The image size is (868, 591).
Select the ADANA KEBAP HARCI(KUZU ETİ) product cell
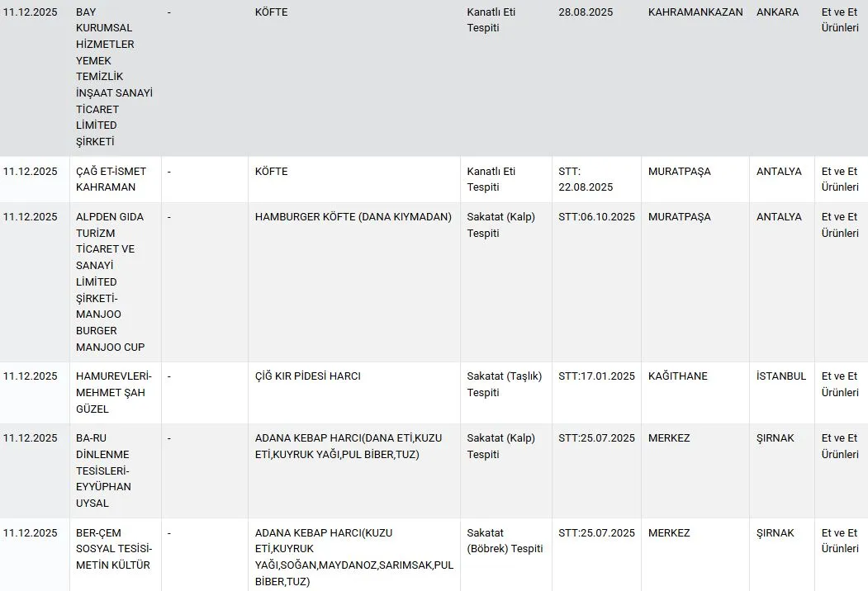tap(353, 557)
